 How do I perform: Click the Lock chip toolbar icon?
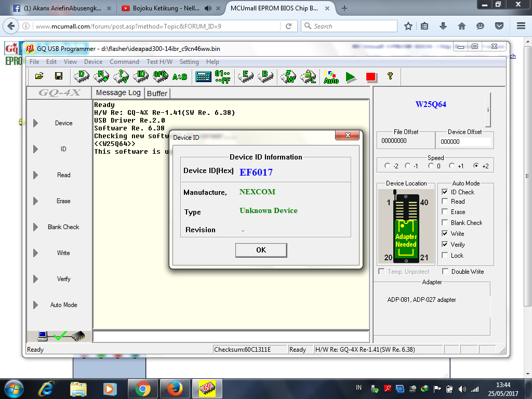(309, 76)
